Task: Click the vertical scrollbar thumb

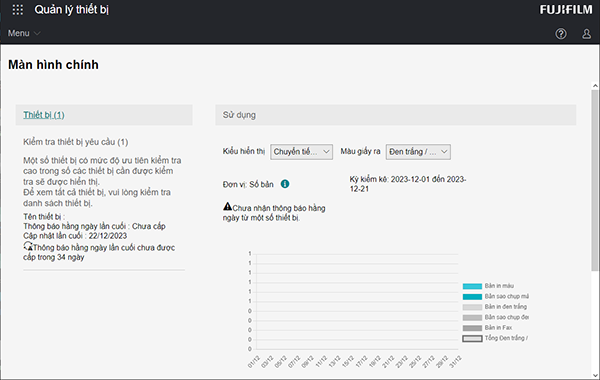Action: pyautogui.click(x=595, y=180)
